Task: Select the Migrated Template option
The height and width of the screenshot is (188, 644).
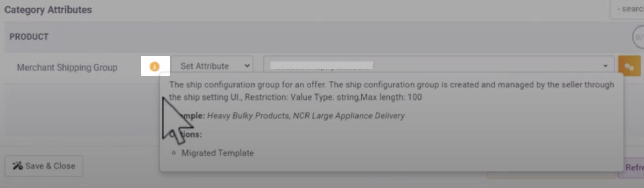Action: click(218, 153)
